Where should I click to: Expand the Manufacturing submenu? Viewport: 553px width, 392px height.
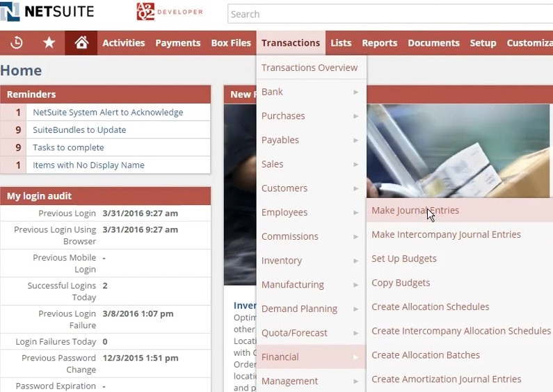312,284
